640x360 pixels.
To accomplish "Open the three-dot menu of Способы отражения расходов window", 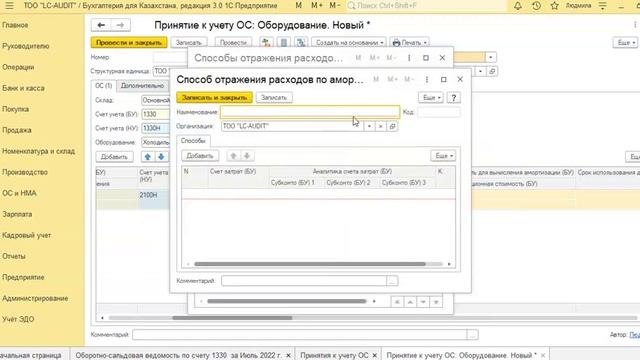I will tap(409, 58).
